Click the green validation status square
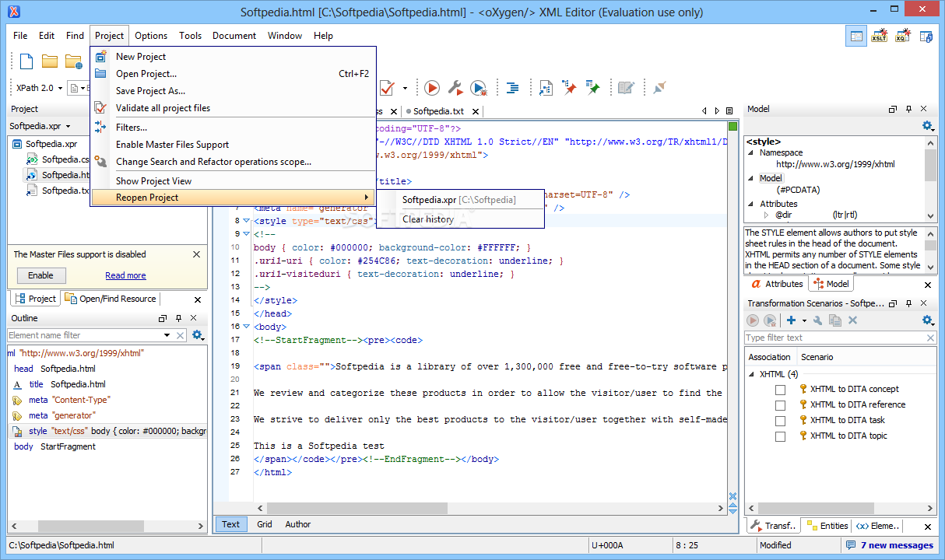 pos(732,127)
